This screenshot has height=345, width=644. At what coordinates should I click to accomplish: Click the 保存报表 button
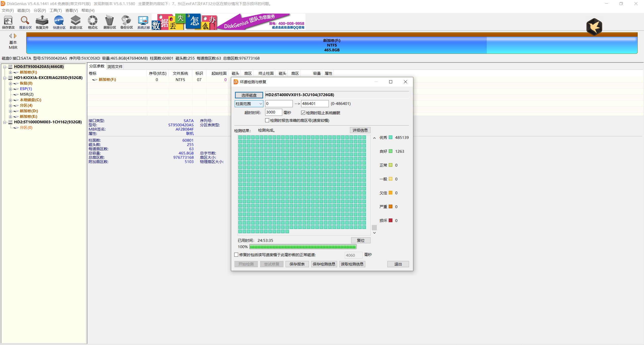297,264
